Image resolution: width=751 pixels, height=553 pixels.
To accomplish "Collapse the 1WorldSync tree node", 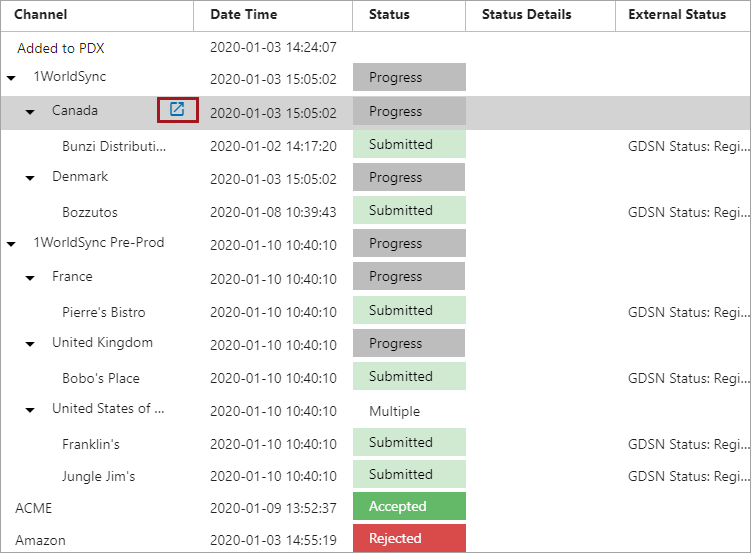I will coord(11,77).
